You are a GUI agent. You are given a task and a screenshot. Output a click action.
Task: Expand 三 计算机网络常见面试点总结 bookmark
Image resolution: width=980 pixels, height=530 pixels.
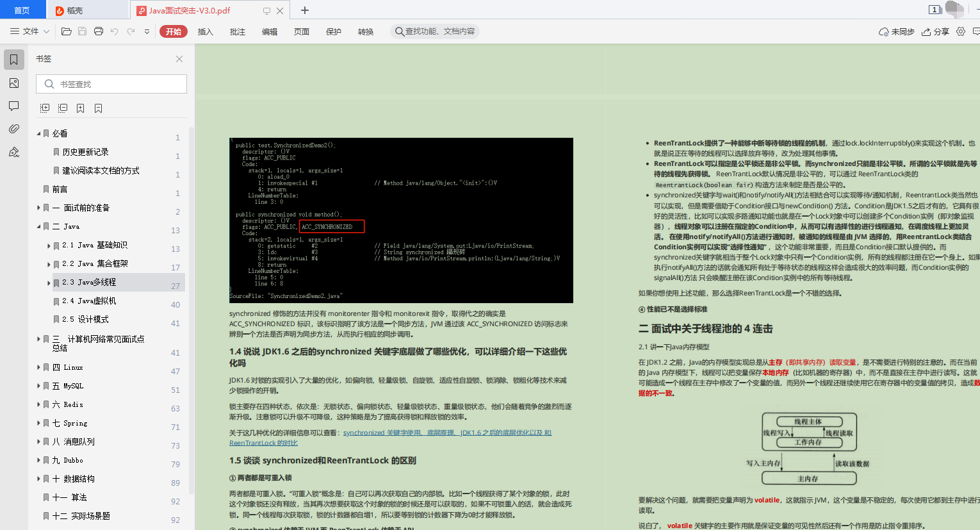[38, 339]
